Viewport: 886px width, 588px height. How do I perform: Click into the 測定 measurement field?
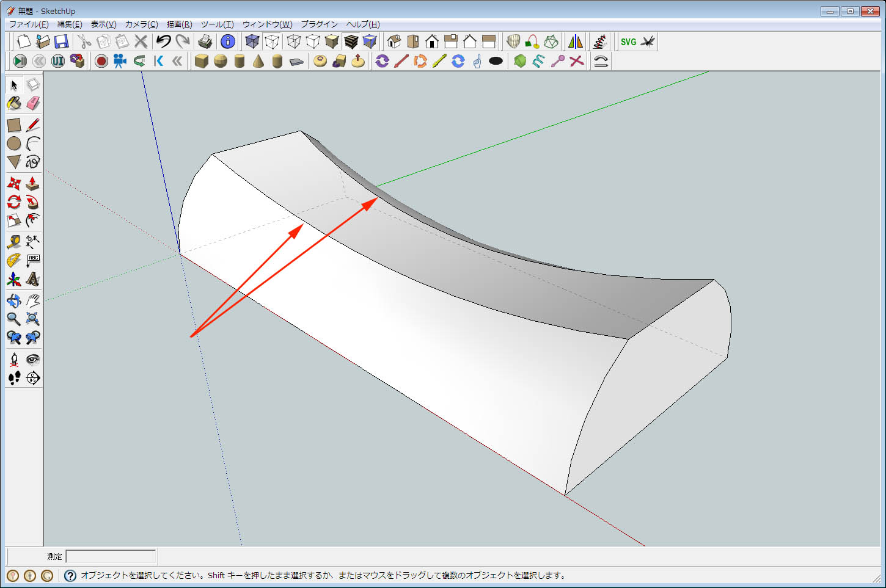coord(111,556)
